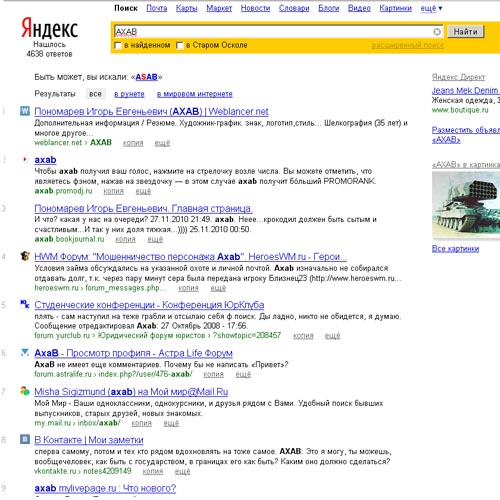The width and height of the screenshot is (500, 500).
Task: Open 'копия' link of forum.yurclub.ru result
Action: point(303,336)
